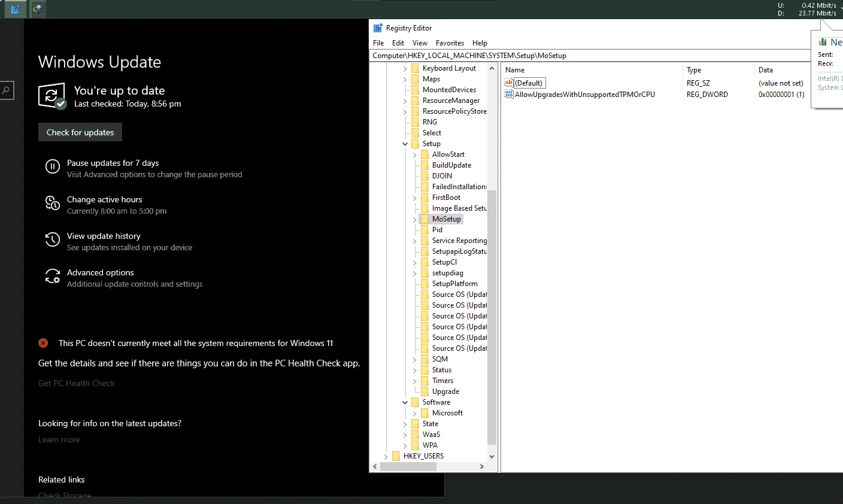Click the Keyboard Layout folder icon
The height and width of the screenshot is (504, 843).
pos(415,68)
